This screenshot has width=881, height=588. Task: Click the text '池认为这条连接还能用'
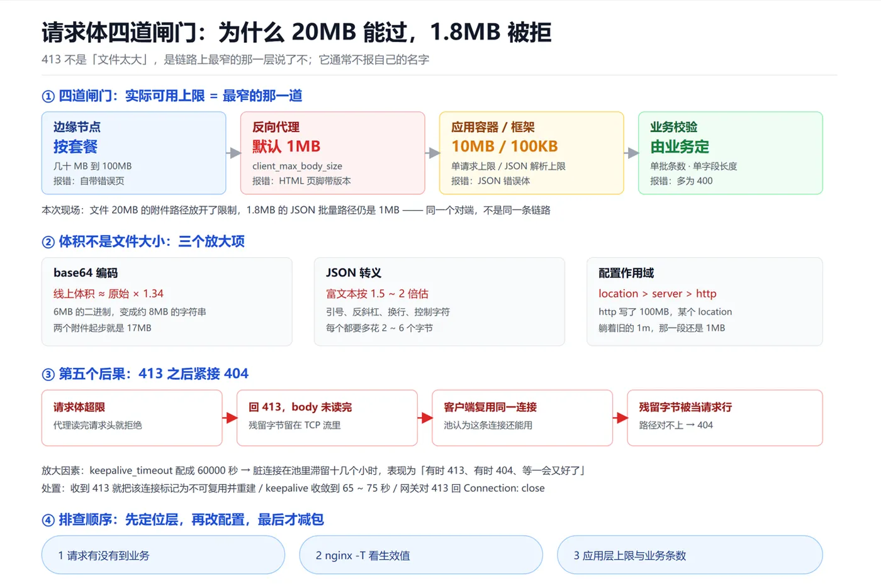tap(488, 425)
